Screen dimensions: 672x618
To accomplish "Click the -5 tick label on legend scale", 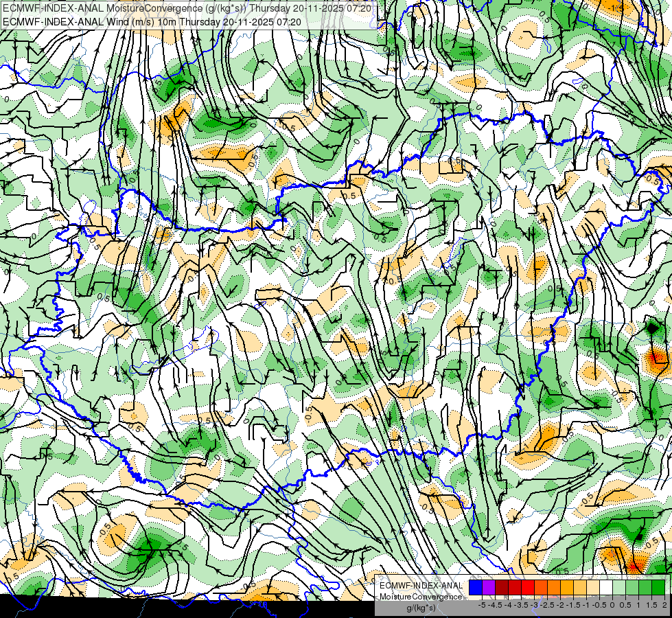I will click(482, 605).
